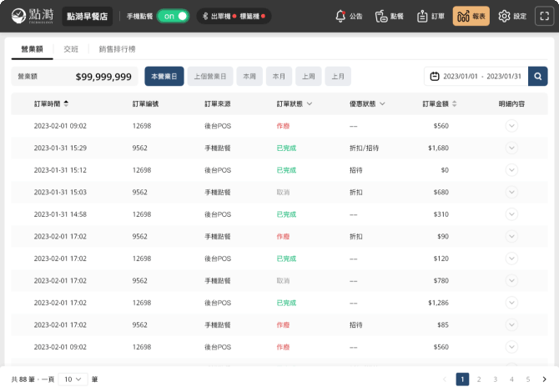Click the 報表 reports button
Image resolution: width=559 pixels, height=392 pixels.
tap(471, 16)
